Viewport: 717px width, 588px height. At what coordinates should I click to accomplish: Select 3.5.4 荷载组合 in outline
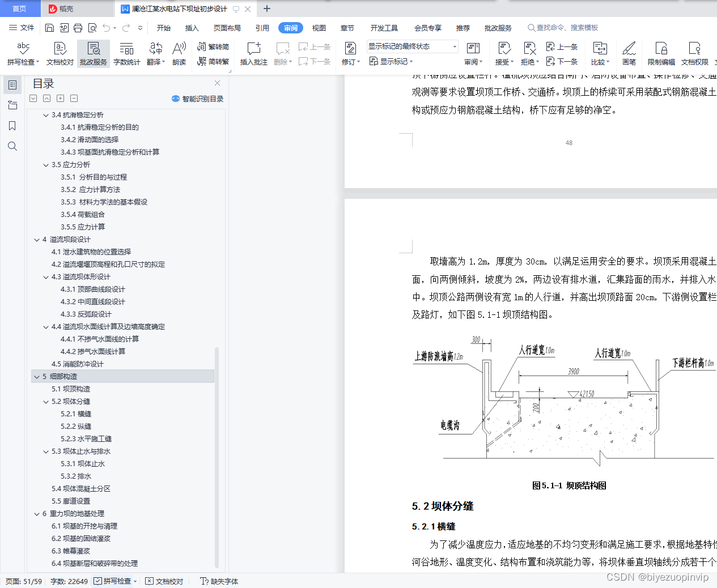coord(83,215)
